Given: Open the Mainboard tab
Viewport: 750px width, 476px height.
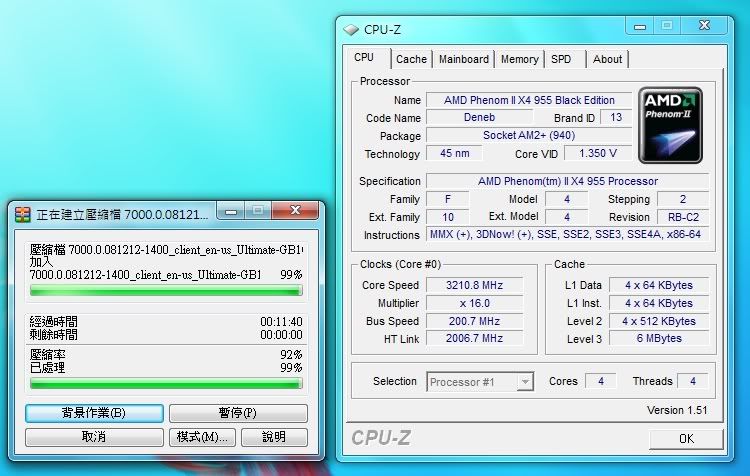Looking at the screenshot, I should 463,59.
